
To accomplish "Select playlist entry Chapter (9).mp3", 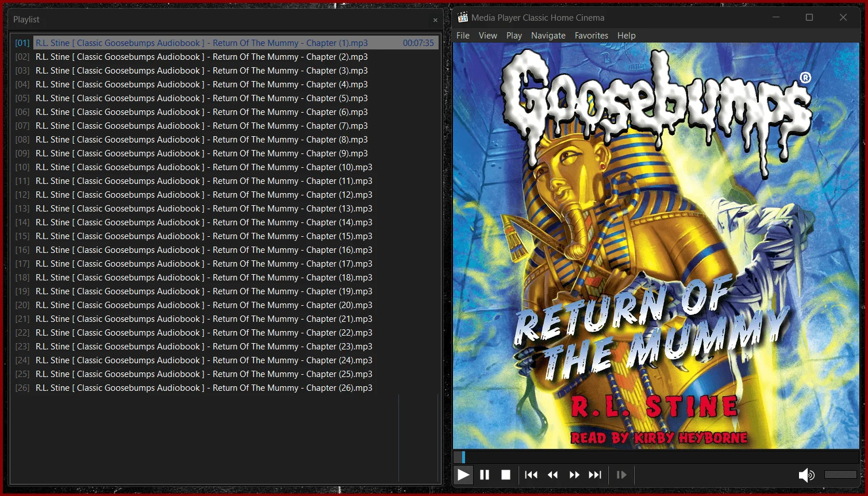I will (226, 153).
